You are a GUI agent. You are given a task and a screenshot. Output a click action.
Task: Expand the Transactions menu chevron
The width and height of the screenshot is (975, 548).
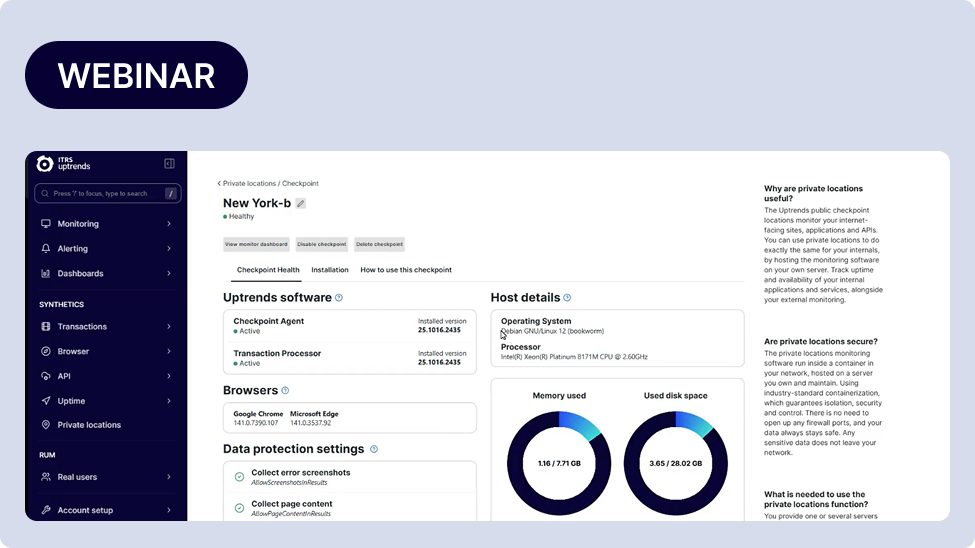point(169,327)
